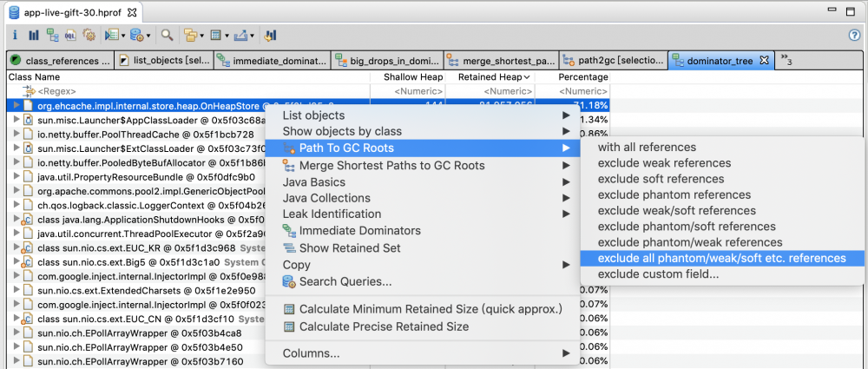Click the run leak report toolbar icon

[x=110, y=36]
